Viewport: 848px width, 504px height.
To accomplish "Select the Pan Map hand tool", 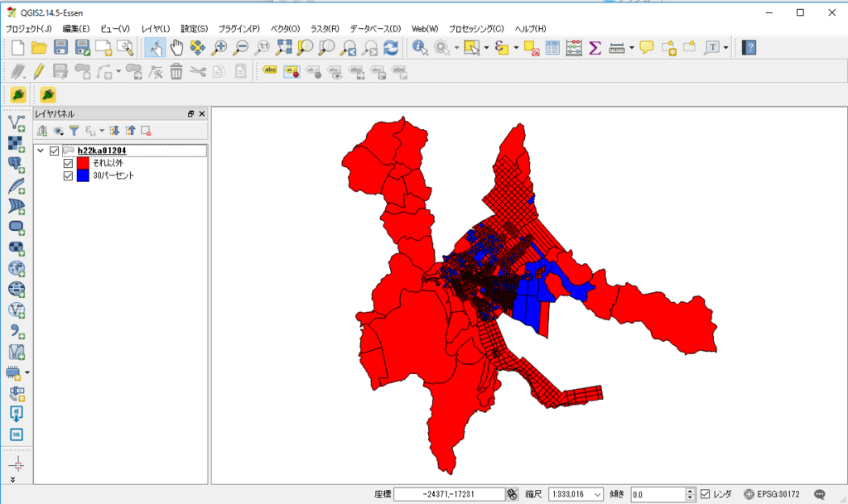I will 176,47.
